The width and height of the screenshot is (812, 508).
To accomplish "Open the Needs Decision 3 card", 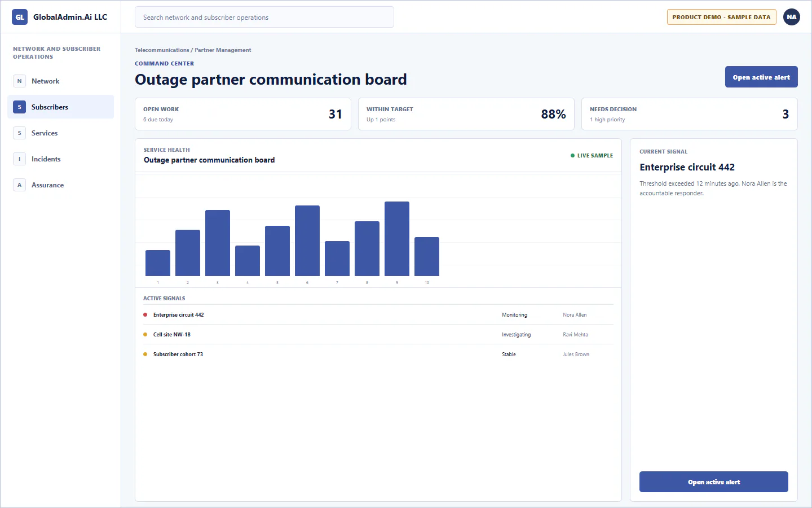I will point(690,114).
